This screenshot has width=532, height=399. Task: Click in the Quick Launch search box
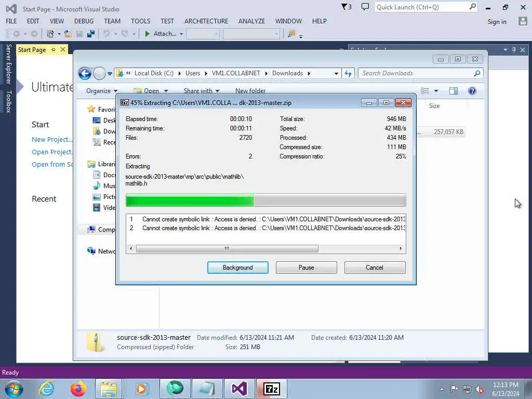[426, 7]
